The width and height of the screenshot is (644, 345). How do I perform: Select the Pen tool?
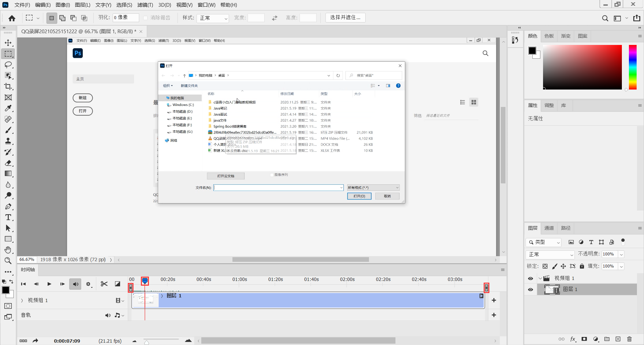pos(8,207)
